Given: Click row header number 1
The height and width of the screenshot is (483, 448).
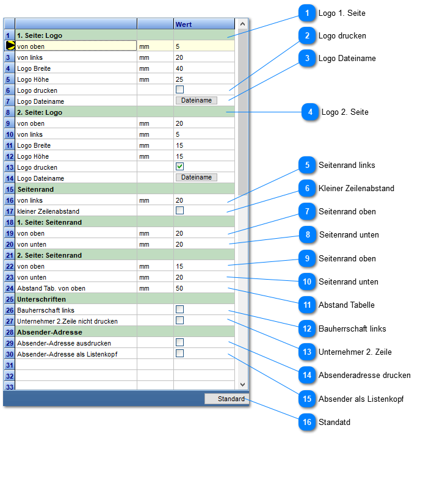Looking at the screenshot, I should pyautogui.click(x=10, y=35).
